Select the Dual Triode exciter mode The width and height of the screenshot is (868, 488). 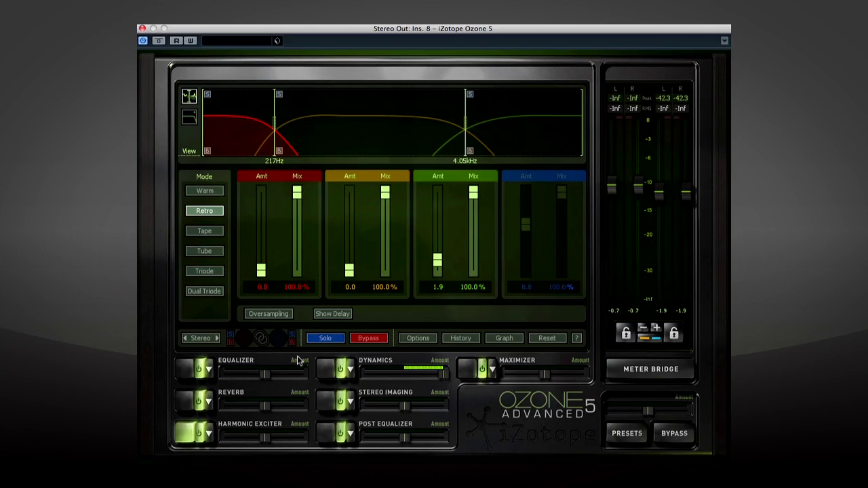click(x=204, y=291)
